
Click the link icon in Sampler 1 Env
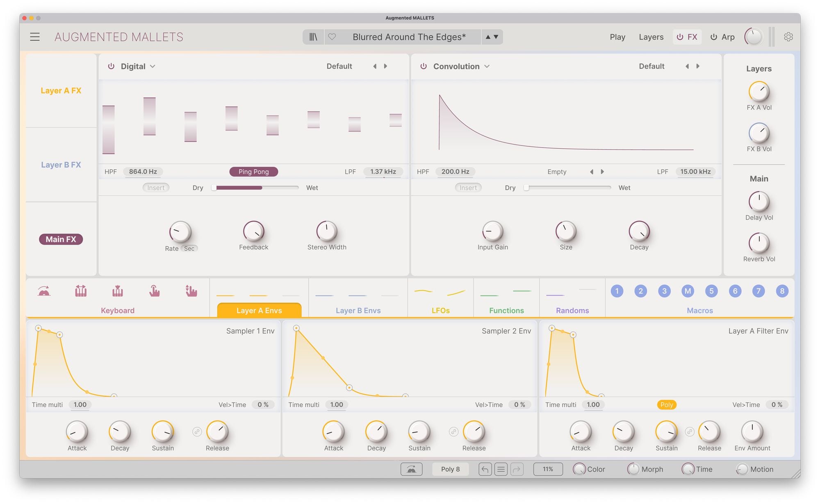pos(197,432)
